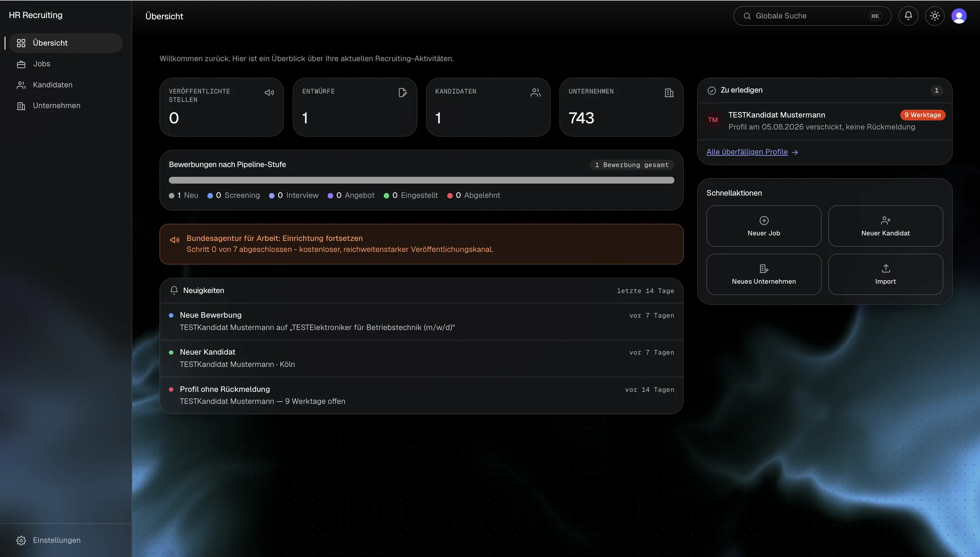This screenshot has width=980, height=557.
Task: Click Neuer Kandidat quick action
Action: click(885, 226)
